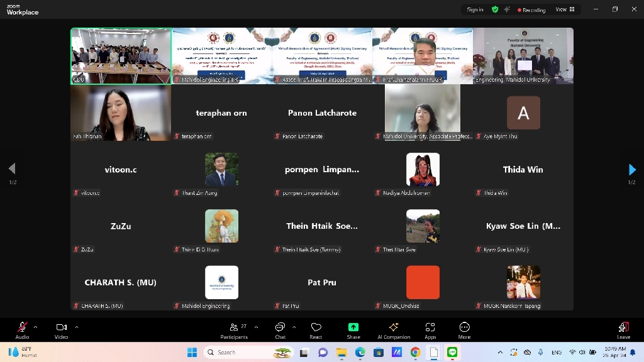The height and width of the screenshot is (362, 644).
Task: Select the CDU video thumbnail
Action: (x=121, y=56)
